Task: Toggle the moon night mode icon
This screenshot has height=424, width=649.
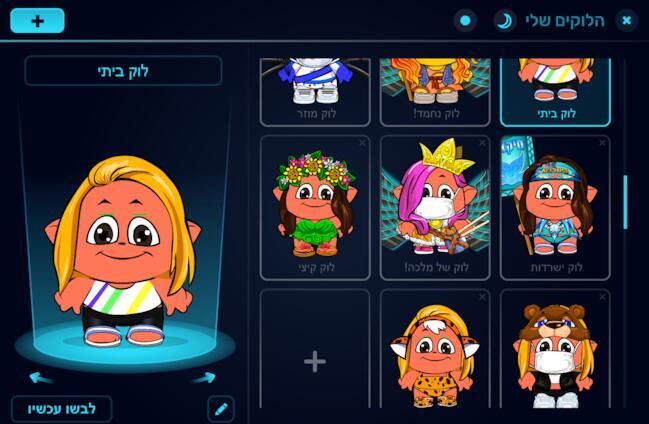Action: click(x=505, y=20)
